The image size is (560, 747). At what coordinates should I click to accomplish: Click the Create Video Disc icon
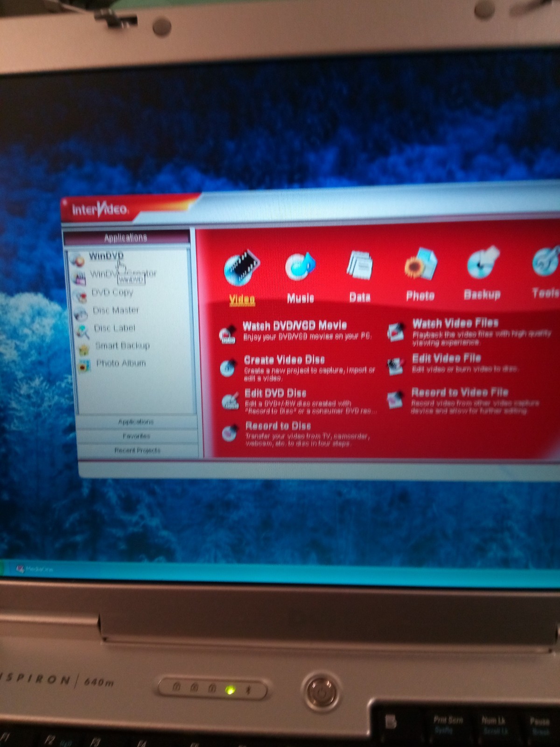tap(228, 368)
